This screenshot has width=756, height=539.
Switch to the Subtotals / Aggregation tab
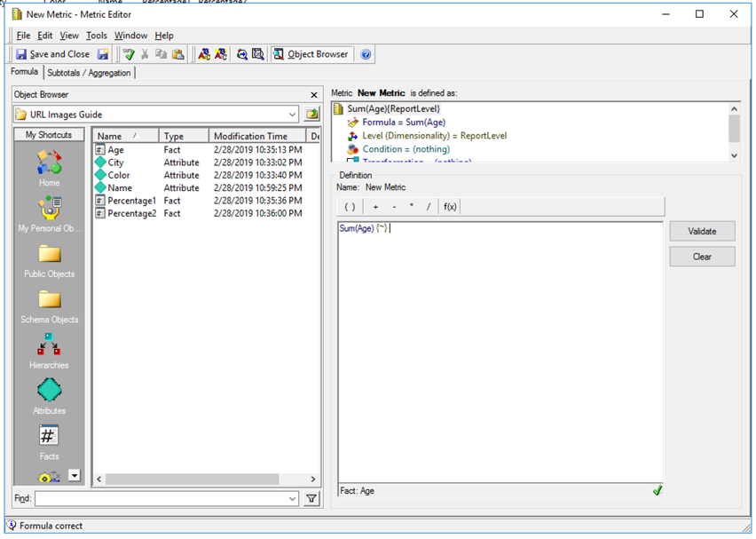(x=89, y=73)
